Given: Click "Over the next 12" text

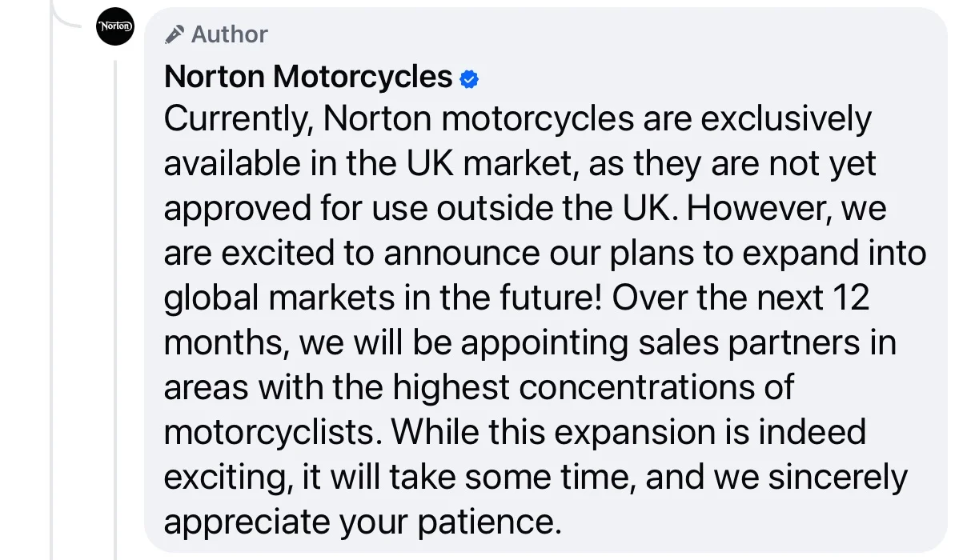Looking at the screenshot, I should (x=740, y=298).
